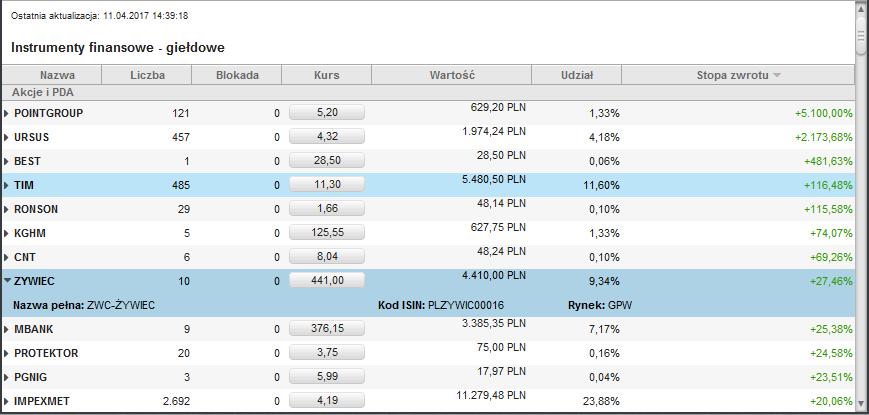869x415 pixels.
Task: Click the Ostatnia aktualizacja timestamp
Action: pos(100,16)
